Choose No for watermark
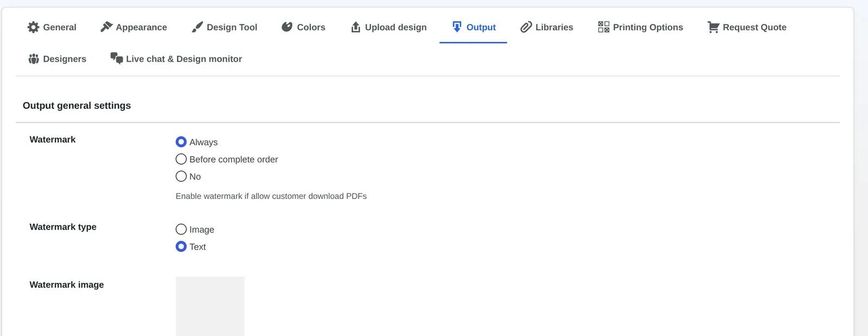This screenshot has width=868, height=336. [x=181, y=176]
